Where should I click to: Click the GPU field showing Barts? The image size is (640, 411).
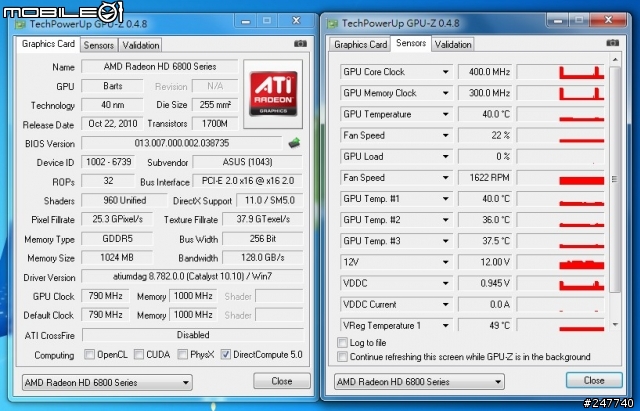pyautogui.click(x=112, y=86)
